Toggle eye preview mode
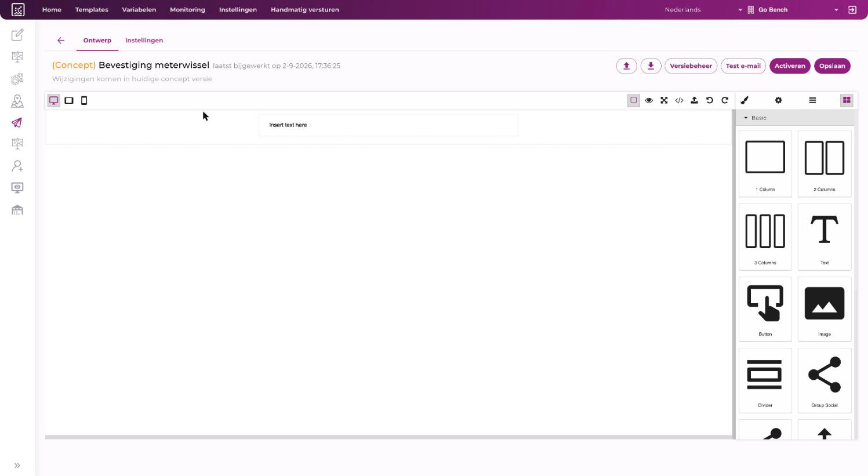 [x=649, y=100]
